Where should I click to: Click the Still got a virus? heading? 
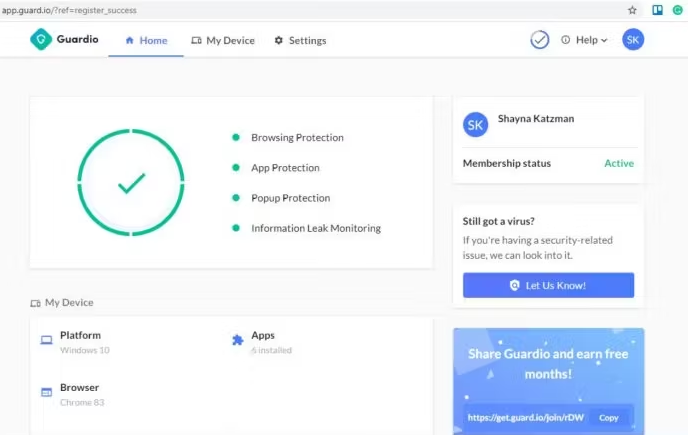(x=498, y=221)
